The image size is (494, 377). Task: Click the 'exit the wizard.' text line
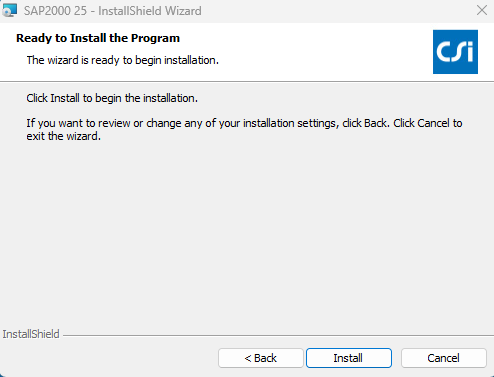pyautogui.click(x=63, y=136)
